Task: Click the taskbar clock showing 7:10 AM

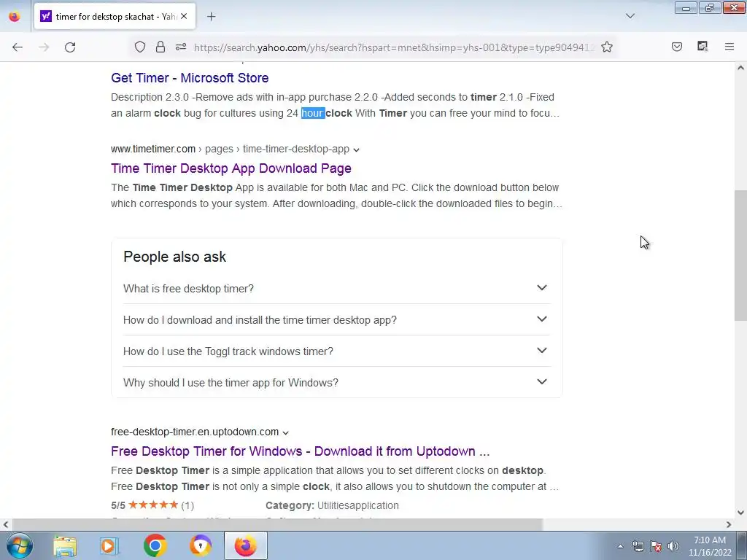Action: [709, 546]
